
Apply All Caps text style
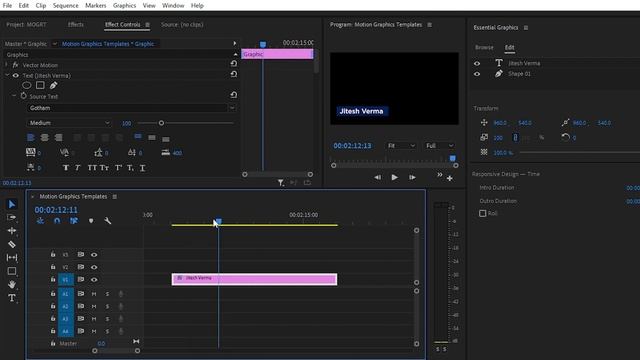click(x=92, y=168)
